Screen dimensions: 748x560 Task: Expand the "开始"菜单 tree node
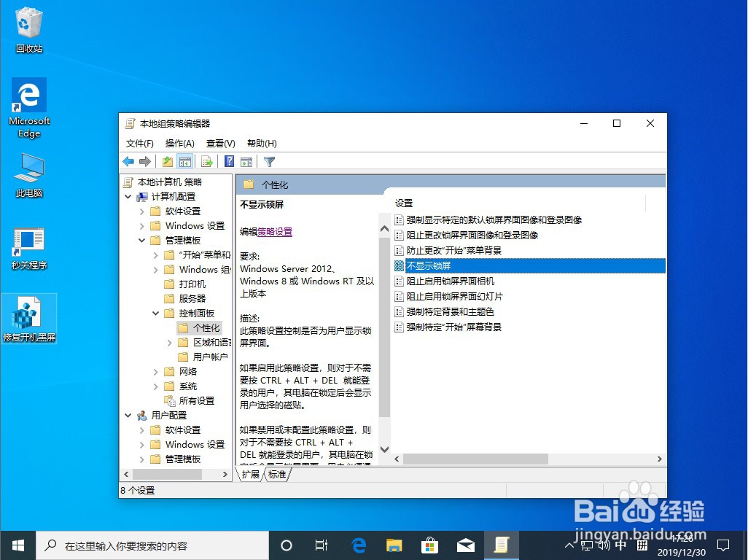[155, 255]
